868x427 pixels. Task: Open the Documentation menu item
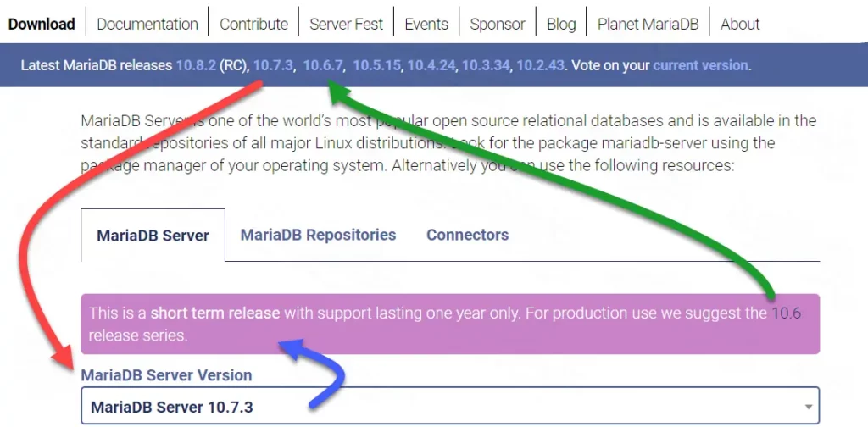147,24
